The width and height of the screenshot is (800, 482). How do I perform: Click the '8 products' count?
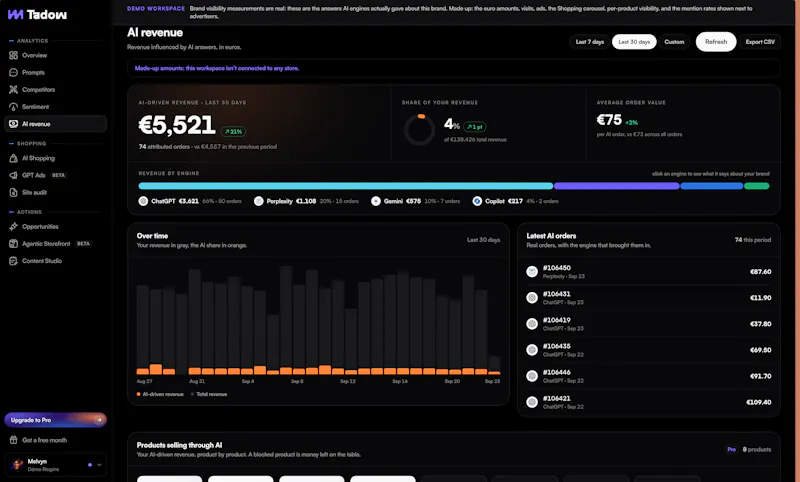tap(757, 449)
